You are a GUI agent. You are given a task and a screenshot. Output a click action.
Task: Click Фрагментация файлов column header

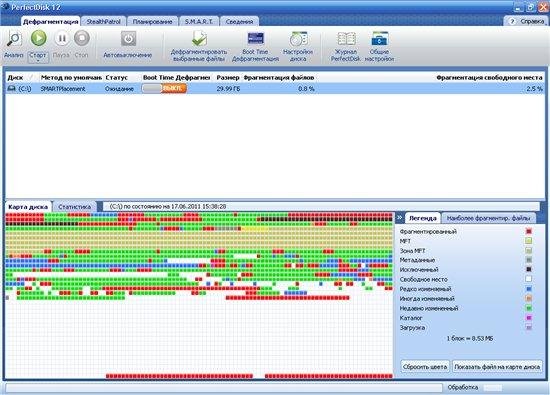point(279,78)
